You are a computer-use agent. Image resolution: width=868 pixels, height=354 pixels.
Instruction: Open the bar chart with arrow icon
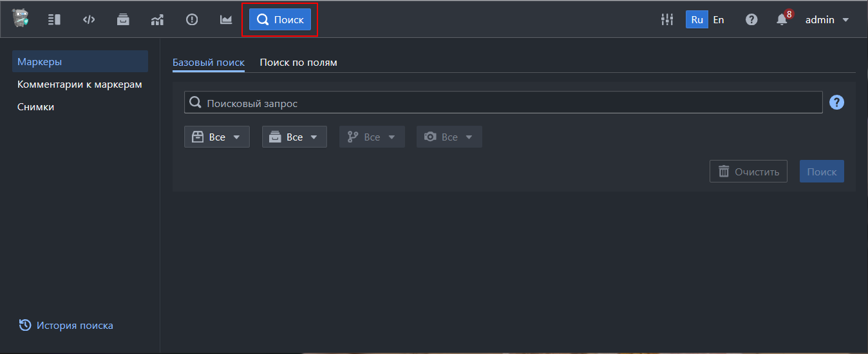(157, 19)
